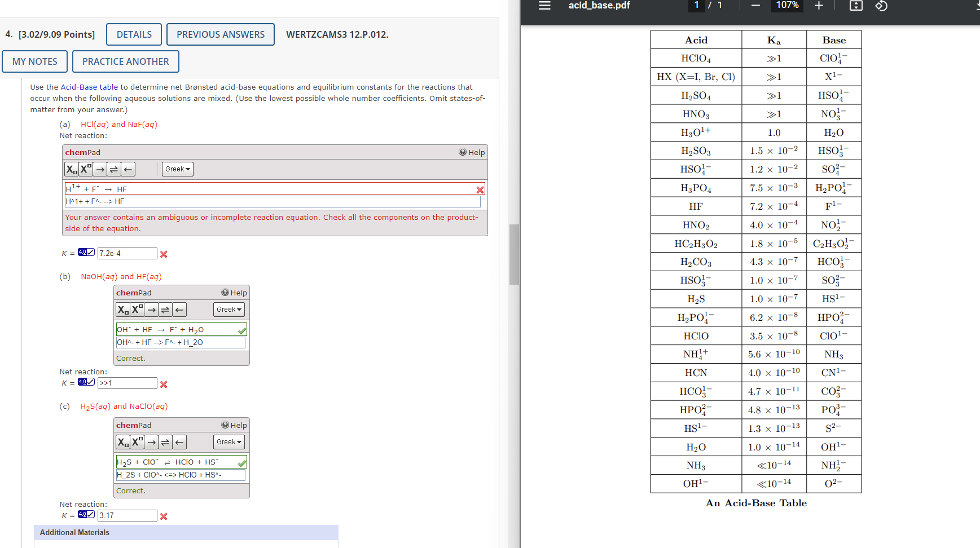This screenshot has width=980, height=548.
Task: Toggle the checkmark box next to K in part (a)
Action: [85, 252]
